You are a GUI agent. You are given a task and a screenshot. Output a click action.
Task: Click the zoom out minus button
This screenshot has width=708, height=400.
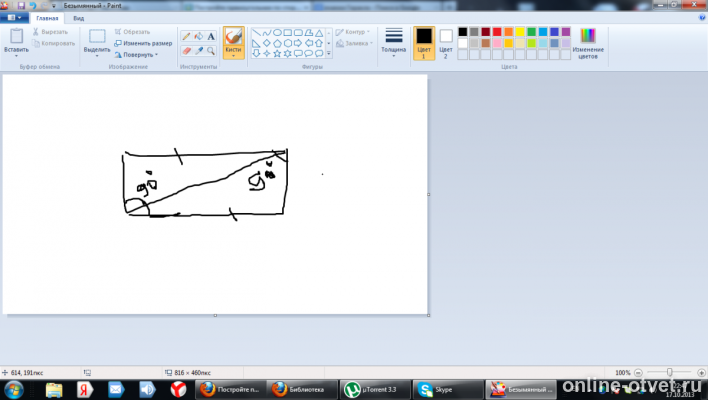[x=638, y=372]
